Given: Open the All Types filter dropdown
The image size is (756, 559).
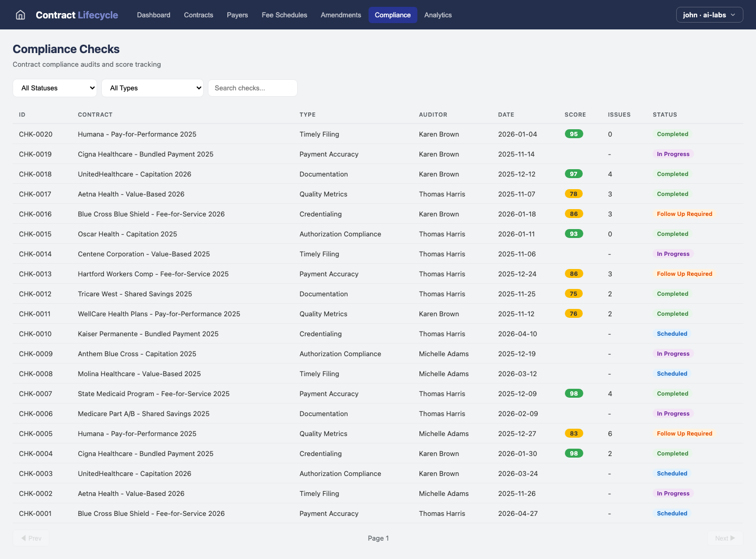Looking at the screenshot, I should [x=152, y=88].
